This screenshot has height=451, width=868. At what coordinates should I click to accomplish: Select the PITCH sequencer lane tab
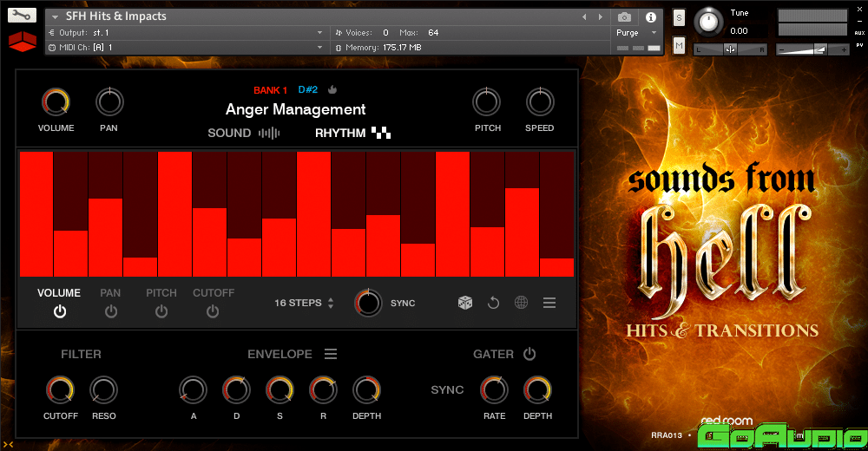(x=161, y=293)
